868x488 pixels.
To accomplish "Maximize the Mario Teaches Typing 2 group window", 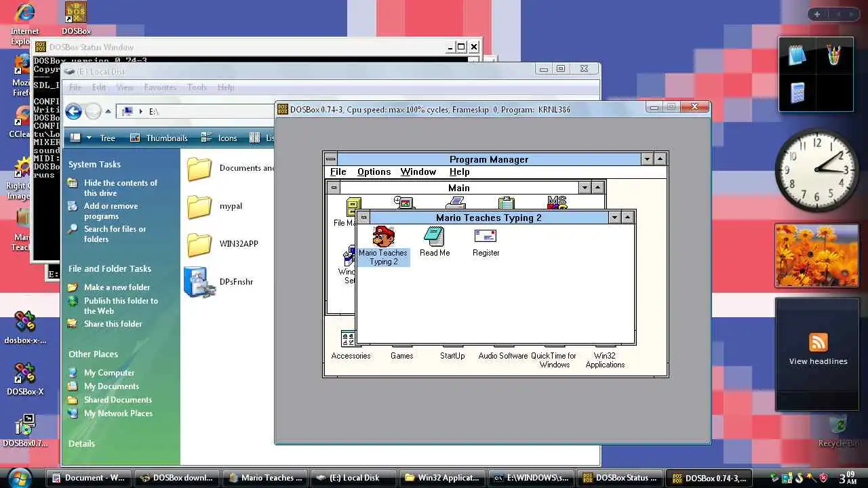I will pos(628,217).
